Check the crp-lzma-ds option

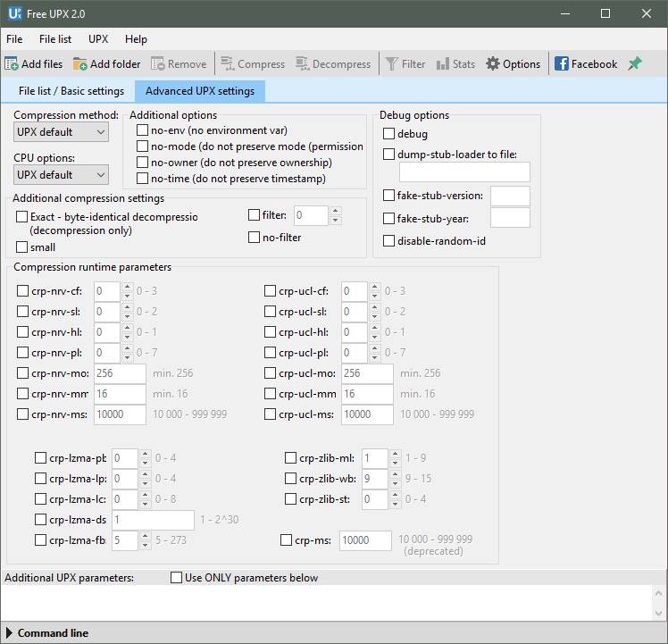tap(40, 520)
